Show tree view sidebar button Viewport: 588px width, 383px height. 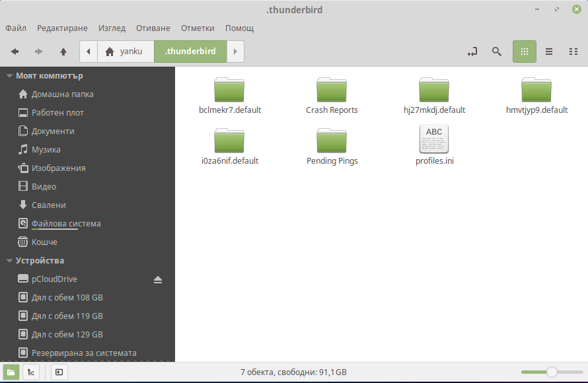click(31, 372)
